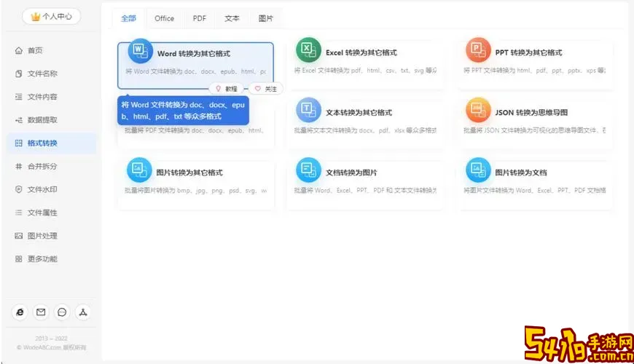
Task: Open the chat bubble icon
Action: [x=62, y=312]
